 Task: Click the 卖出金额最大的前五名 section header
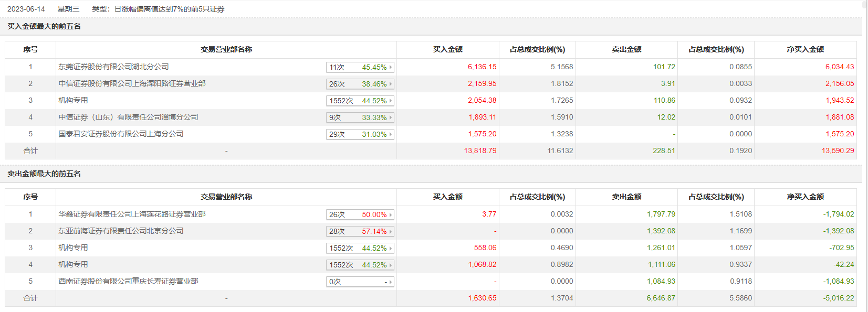(44, 174)
